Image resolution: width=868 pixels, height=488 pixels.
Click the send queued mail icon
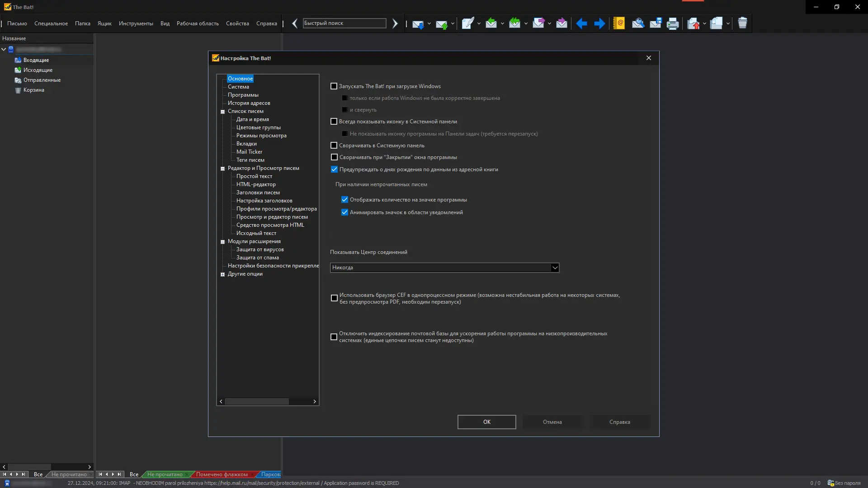pyautogui.click(x=441, y=23)
